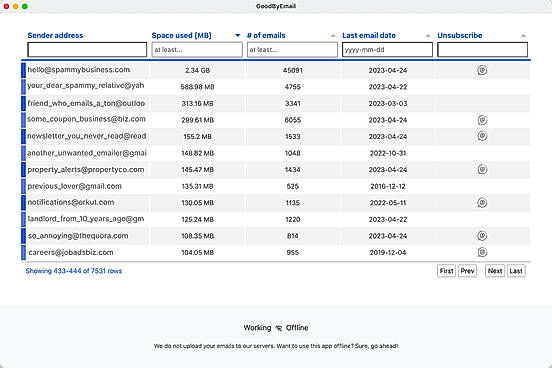Image resolution: width=552 pixels, height=368 pixels.
Task: Select row newsletter_you_never_read@read
Action: [x=276, y=136]
